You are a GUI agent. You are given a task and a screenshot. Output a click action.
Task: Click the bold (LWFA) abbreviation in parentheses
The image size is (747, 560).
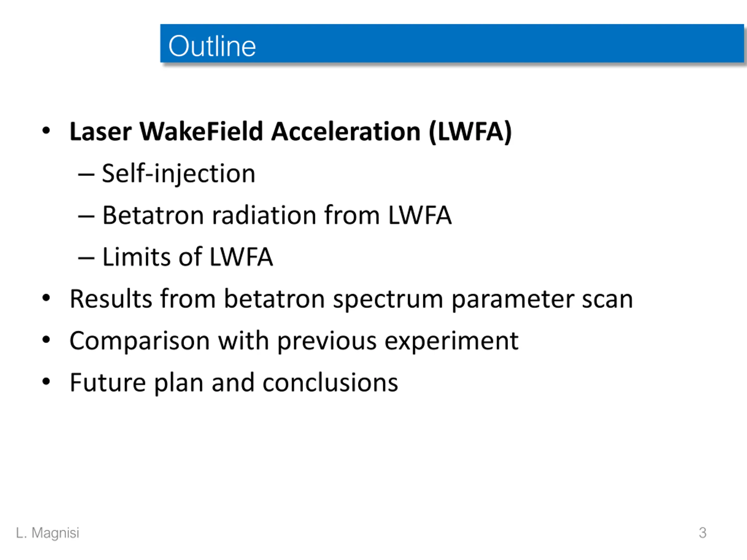470,132
